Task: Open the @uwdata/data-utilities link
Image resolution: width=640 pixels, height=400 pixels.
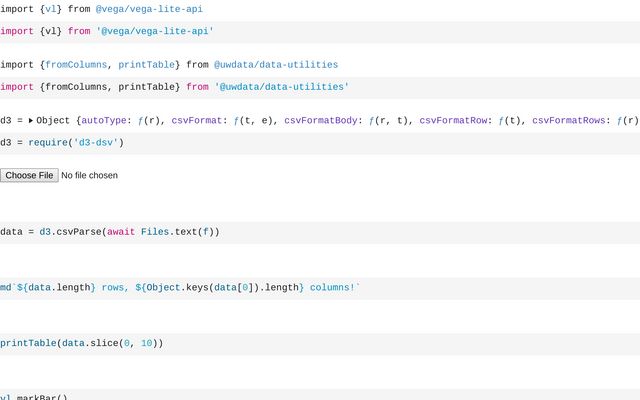Action: [x=276, y=64]
